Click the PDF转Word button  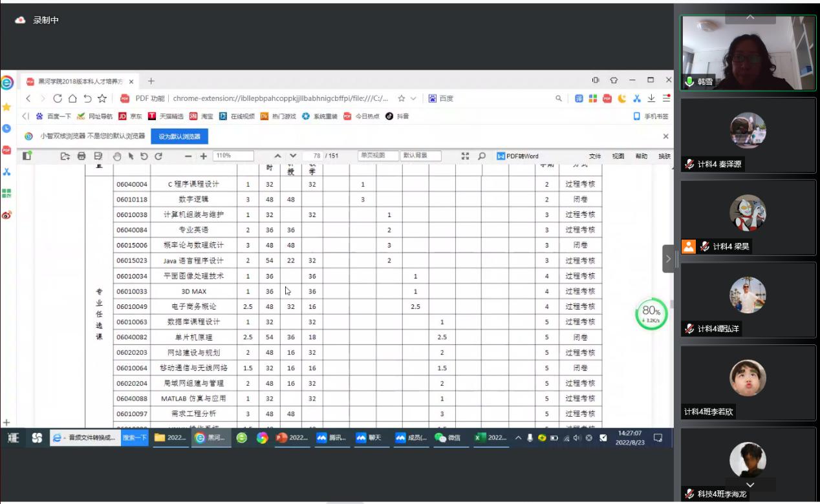[517, 156]
